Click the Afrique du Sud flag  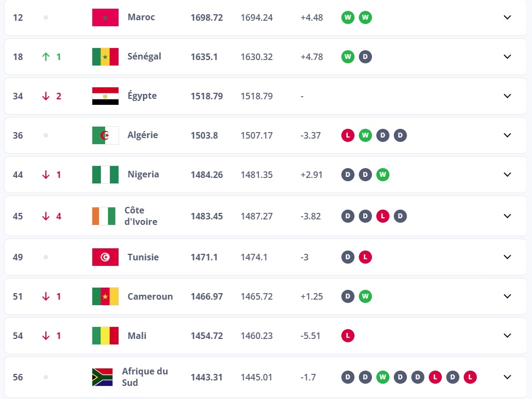(102, 377)
